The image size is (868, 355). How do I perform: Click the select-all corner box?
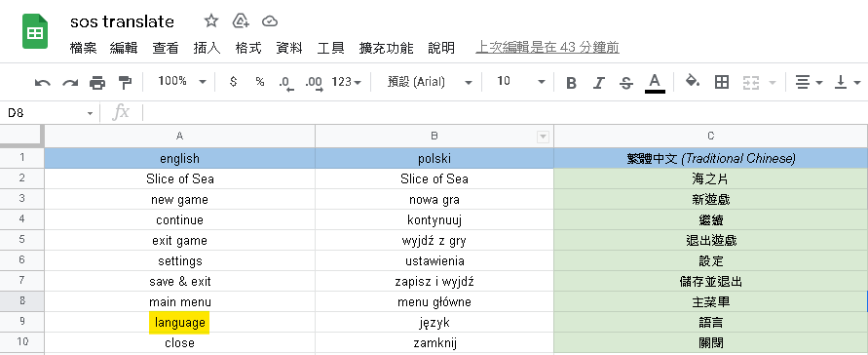tap(21, 137)
